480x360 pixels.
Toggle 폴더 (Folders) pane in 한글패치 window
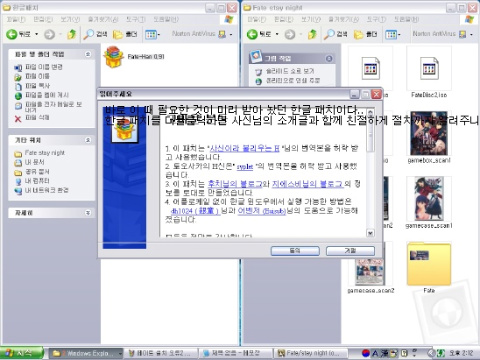coord(125,34)
